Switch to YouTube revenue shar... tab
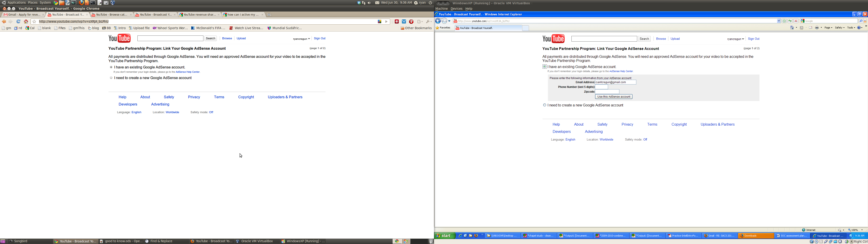 coord(199,15)
